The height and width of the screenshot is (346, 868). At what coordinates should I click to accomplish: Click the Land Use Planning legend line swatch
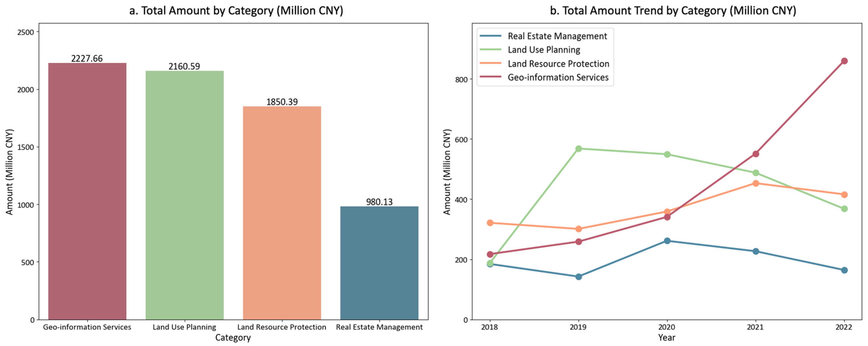490,50
